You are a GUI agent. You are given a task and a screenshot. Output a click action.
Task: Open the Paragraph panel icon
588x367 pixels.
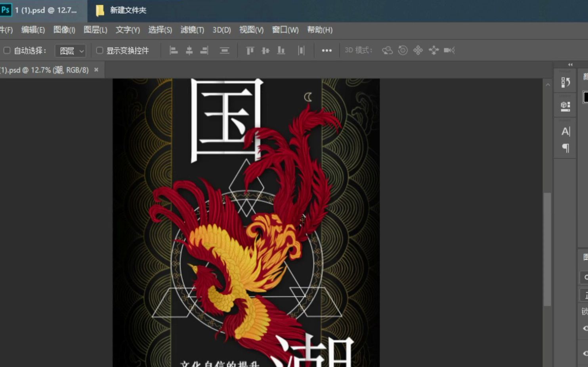pos(565,148)
